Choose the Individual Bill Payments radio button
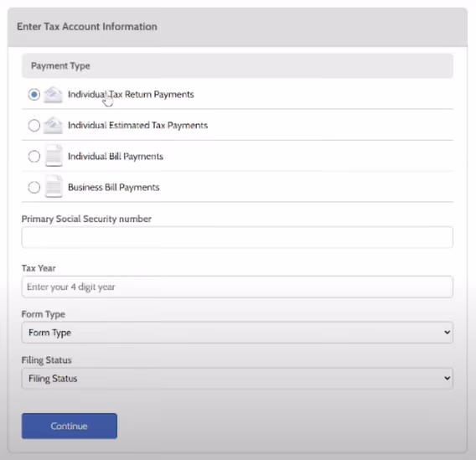This screenshot has height=460, width=476. [34, 157]
